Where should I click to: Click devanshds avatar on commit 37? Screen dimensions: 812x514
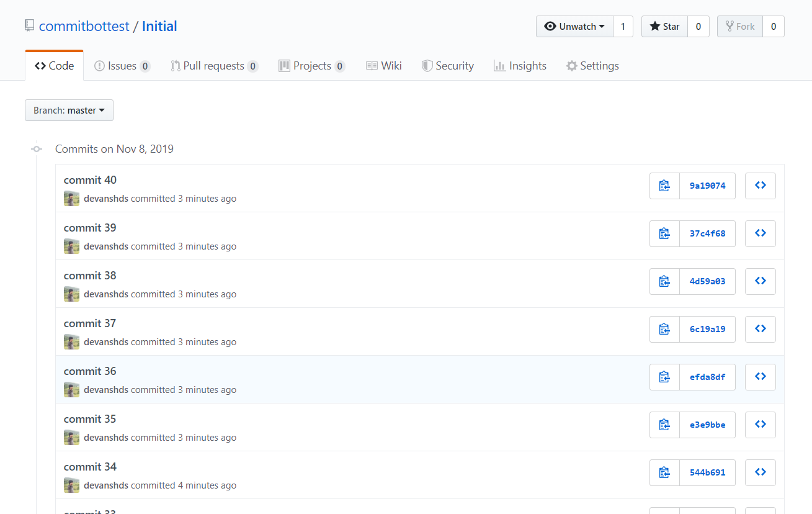coord(71,342)
